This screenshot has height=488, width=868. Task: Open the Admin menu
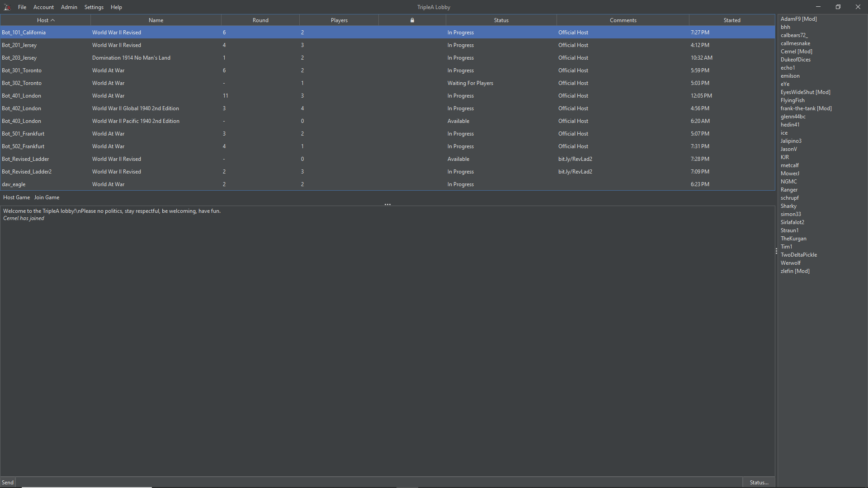pyautogui.click(x=69, y=7)
